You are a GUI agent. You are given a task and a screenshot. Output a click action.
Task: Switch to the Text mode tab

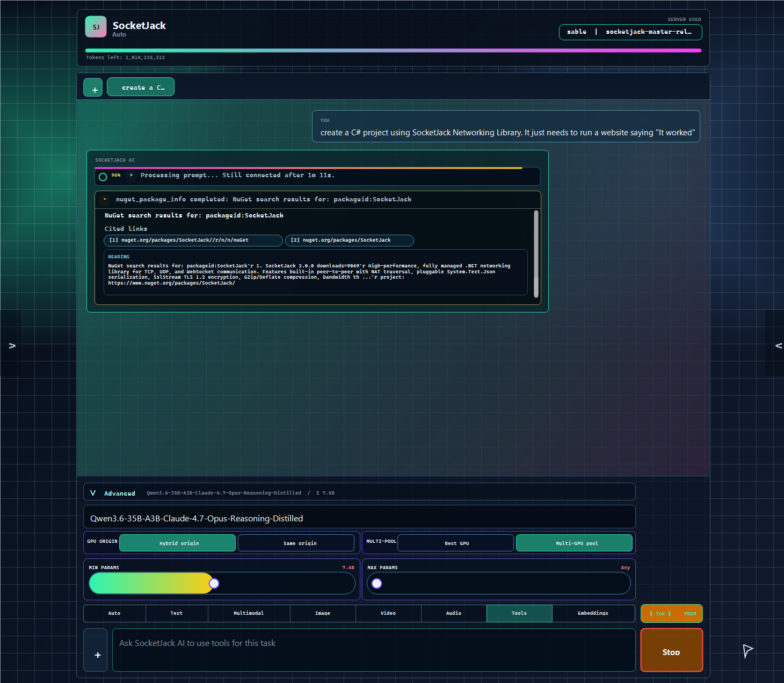(x=177, y=613)
